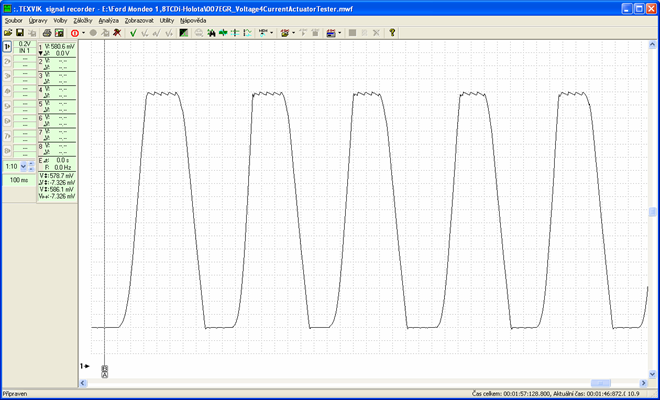Image resolution: width=660 pixels, height=400 pixels.
Task: Click the 100 ms timebase button
Action: 19,180
